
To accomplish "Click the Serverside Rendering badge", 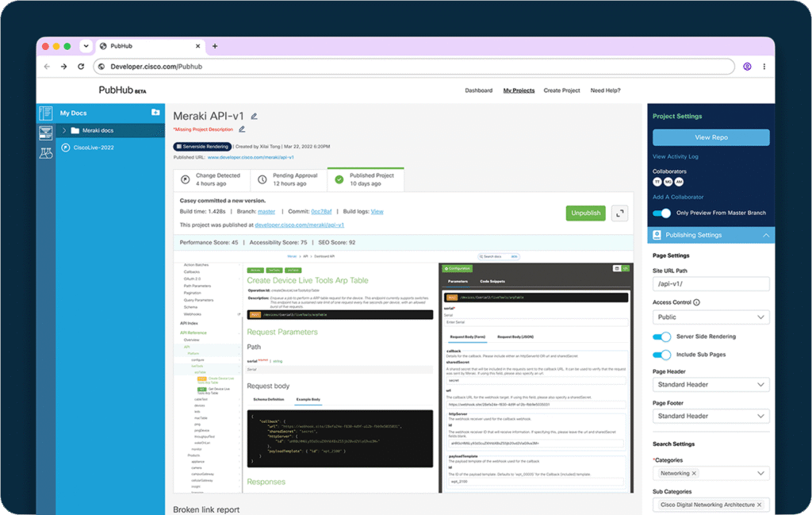I will pyautogui.click(x=202, y=147).
